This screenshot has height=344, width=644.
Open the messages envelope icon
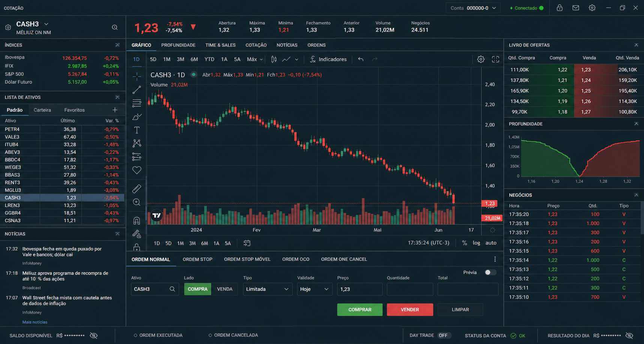tap(576, 8)
